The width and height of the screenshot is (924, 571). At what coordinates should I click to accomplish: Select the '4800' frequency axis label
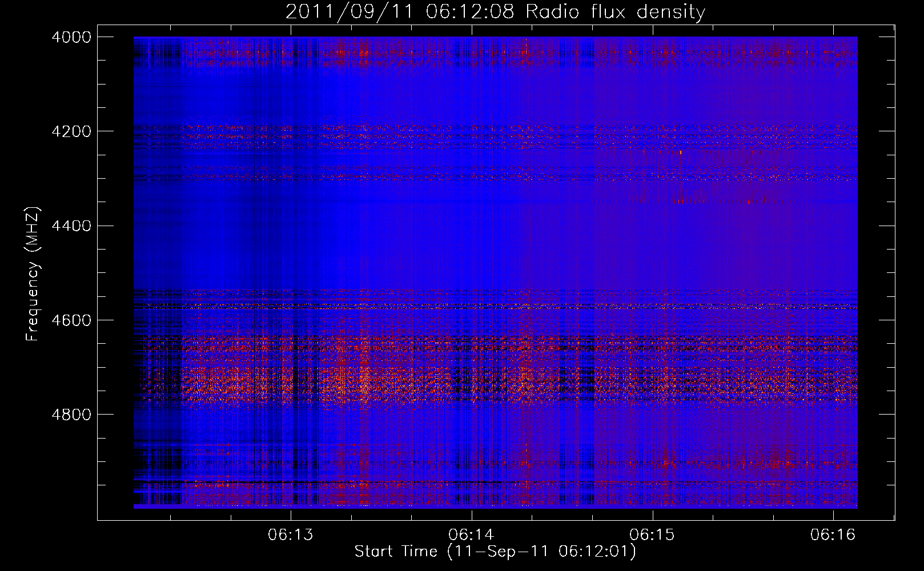pos(71,414)
